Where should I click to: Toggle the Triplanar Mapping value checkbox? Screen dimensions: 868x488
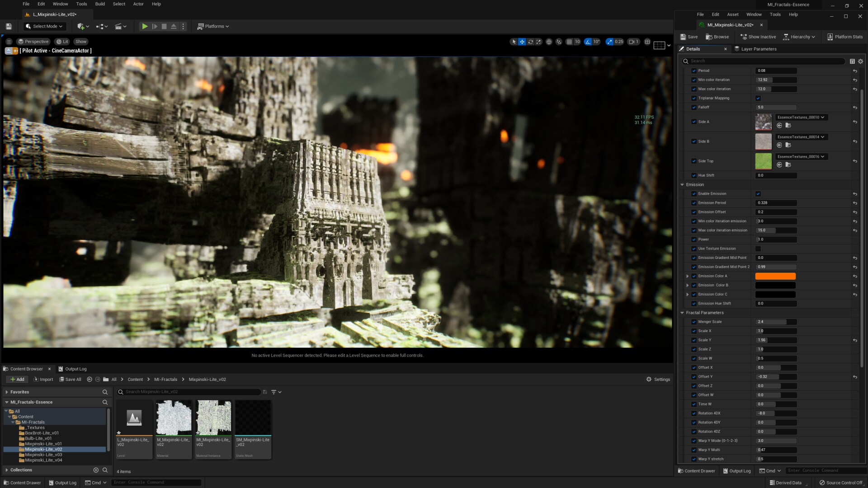click(x=758, y=98)
